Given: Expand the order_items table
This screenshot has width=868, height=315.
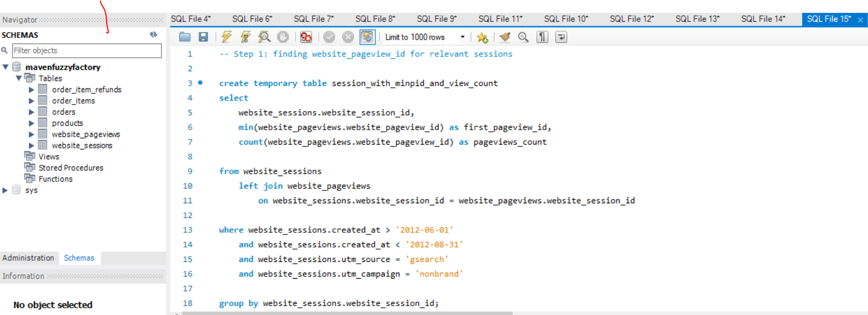Looking at the screenshot, I should 32,101.
